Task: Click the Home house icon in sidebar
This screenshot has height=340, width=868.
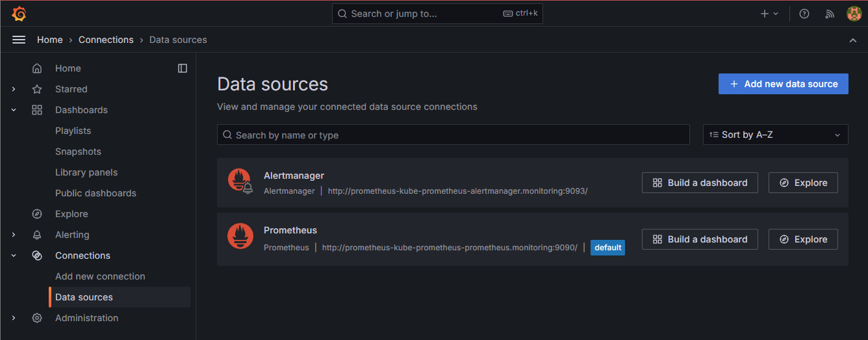Action: (37, 68)
